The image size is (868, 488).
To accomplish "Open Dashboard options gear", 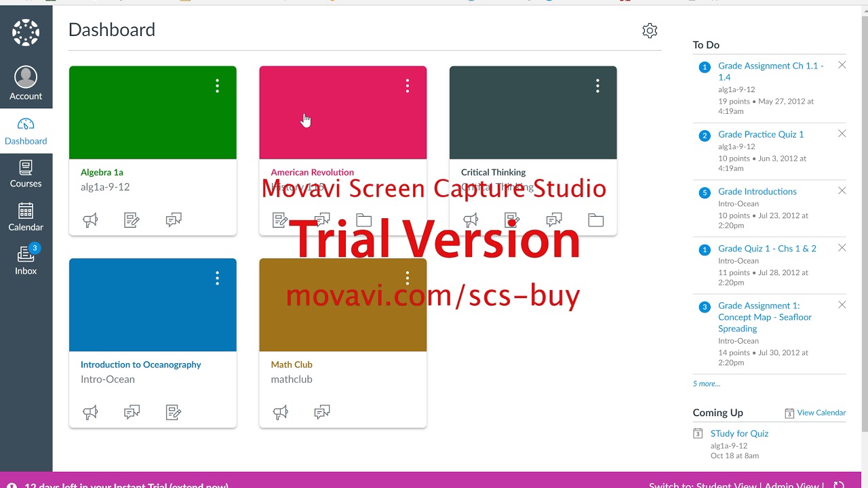I will pyautogui.click(x=650, y=30).
